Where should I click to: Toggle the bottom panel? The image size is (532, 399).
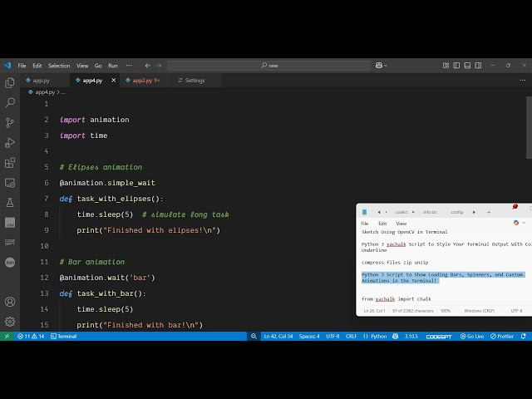tap(467, 66)
